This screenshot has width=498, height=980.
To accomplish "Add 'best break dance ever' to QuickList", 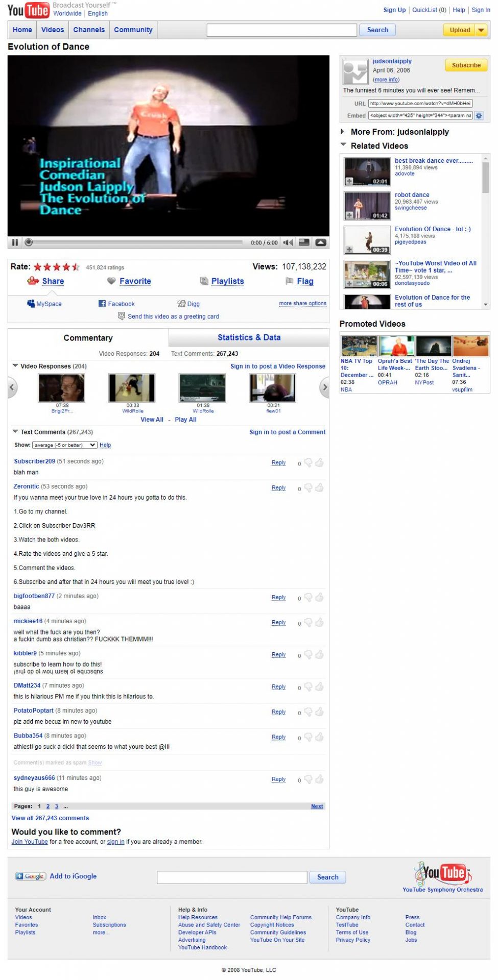I will 349,181.
